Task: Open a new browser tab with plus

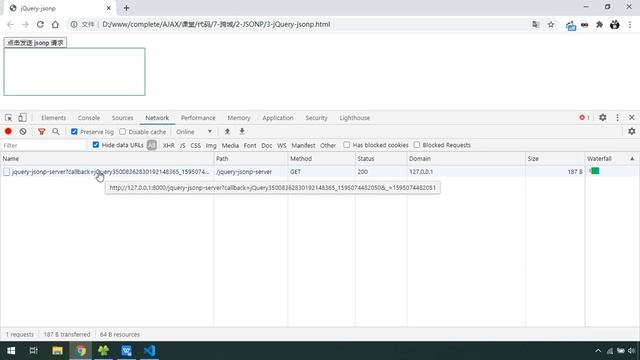Action: coord(126,8)
